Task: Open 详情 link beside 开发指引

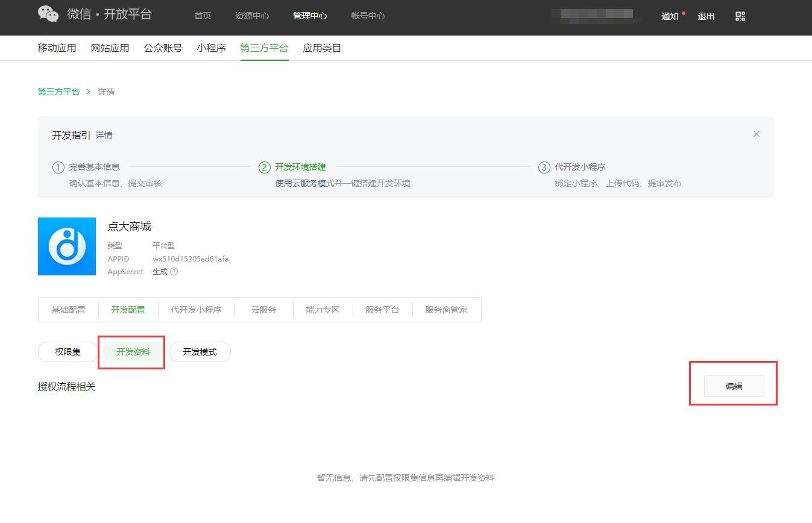Action: 104,135
